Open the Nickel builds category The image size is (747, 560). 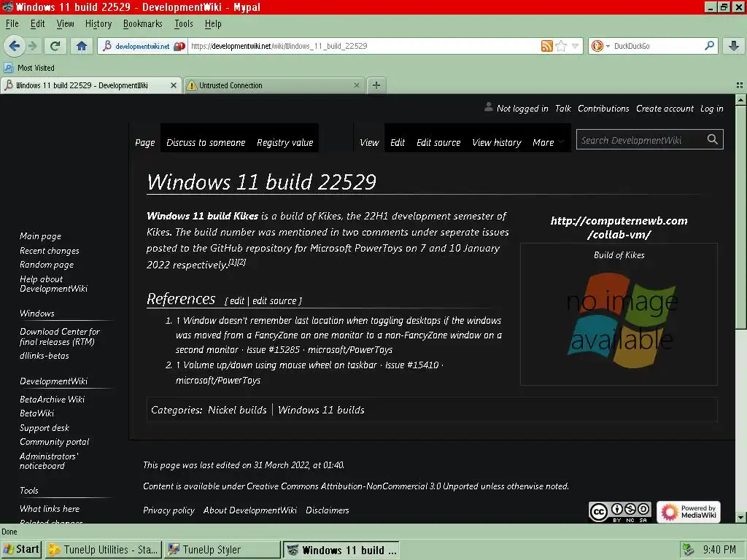point(237,410)
